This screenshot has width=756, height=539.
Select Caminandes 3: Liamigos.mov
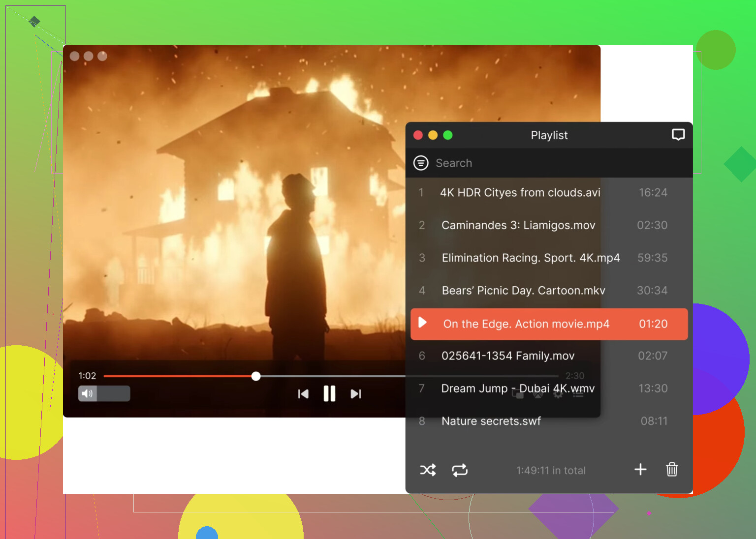pyautogui.click(x=518, y=225)
